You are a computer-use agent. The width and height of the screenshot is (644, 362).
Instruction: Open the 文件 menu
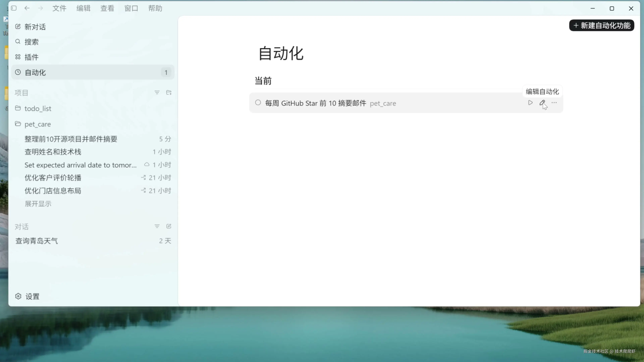[x=59, y=8]
